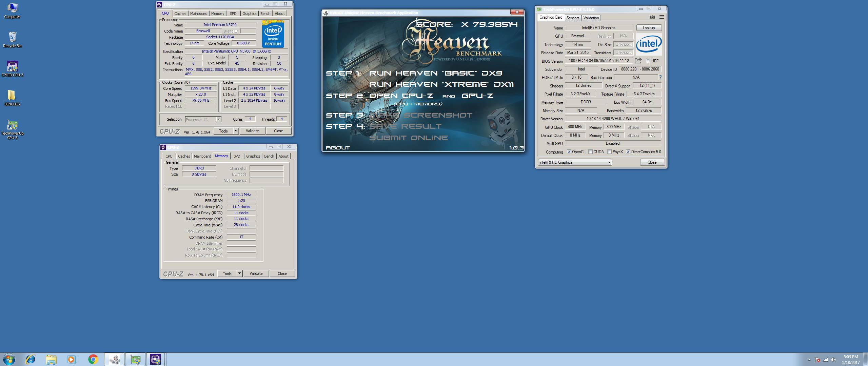Open the TechPowerUp GPU-Z desktop shortcut

pyautogui.click(x=12, y=129)
